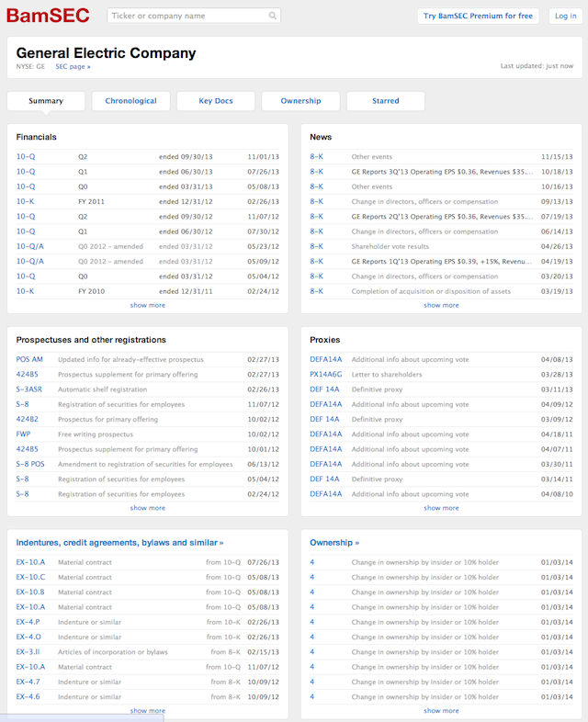Open PX14A6G Letter to shareholders
Viewport: 588px width, 722px height.
pyautogui.click(x=326, y=375)
